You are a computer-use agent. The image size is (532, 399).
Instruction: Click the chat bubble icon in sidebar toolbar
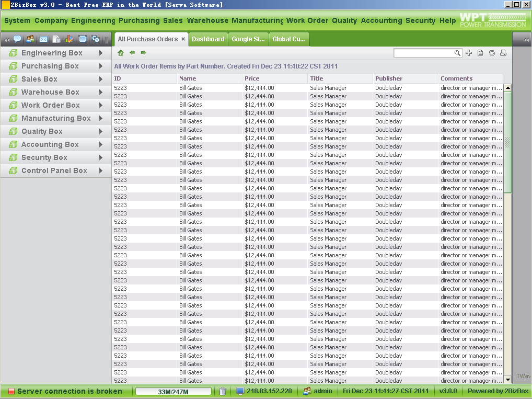(17, 39)
